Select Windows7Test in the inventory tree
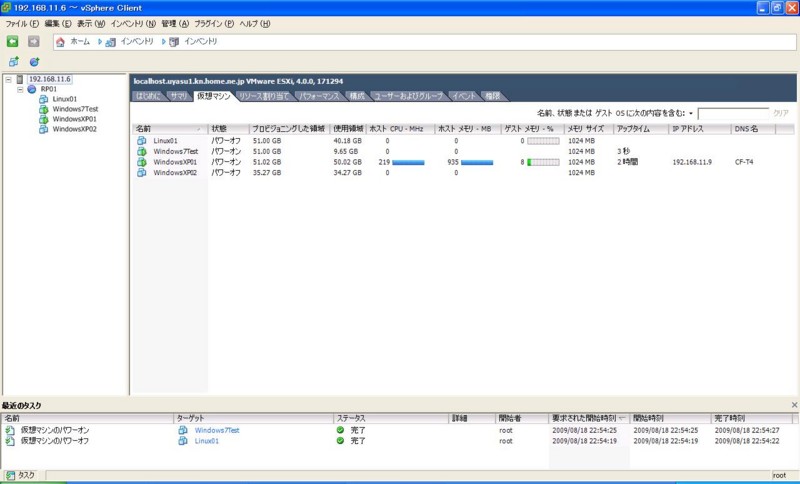The image size is (800, 484). pyautogui.click(x=75, y=109)
